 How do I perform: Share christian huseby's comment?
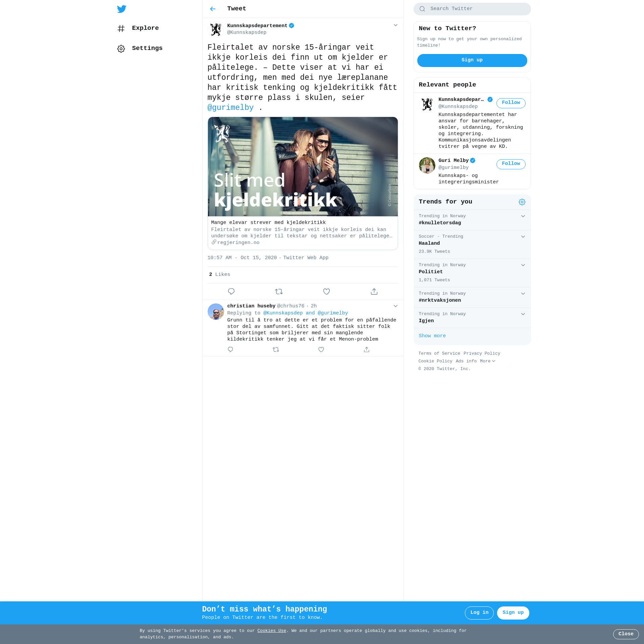click(x=367, y=350)
